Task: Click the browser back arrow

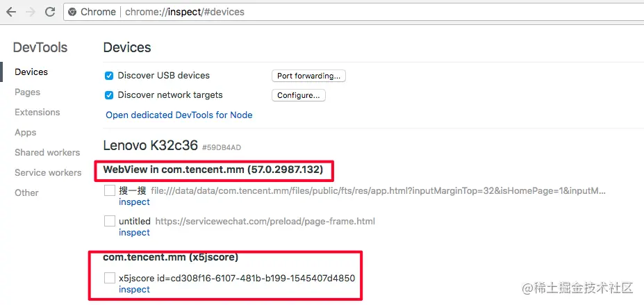Action: coord(11,12)
